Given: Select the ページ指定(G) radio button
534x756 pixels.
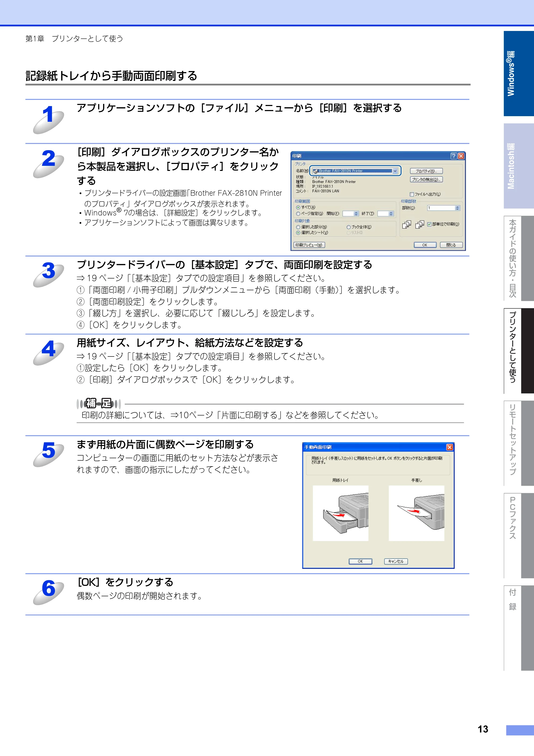Looking at the screenshot, I should (298, 214).
